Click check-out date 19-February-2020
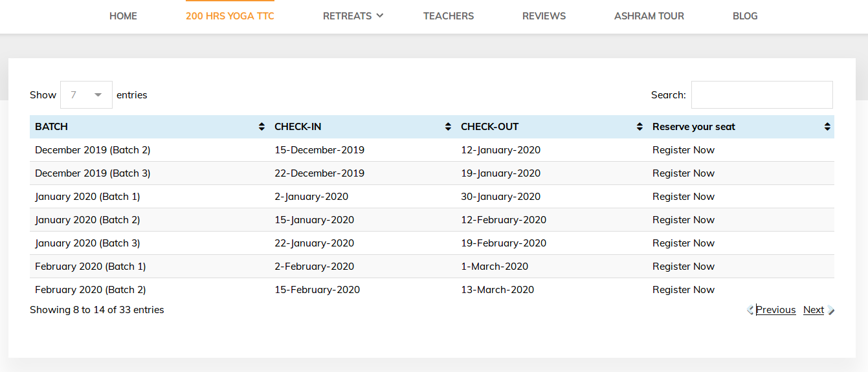The height and width of the screenshot is (372, 868). click(x=504, y=243)
